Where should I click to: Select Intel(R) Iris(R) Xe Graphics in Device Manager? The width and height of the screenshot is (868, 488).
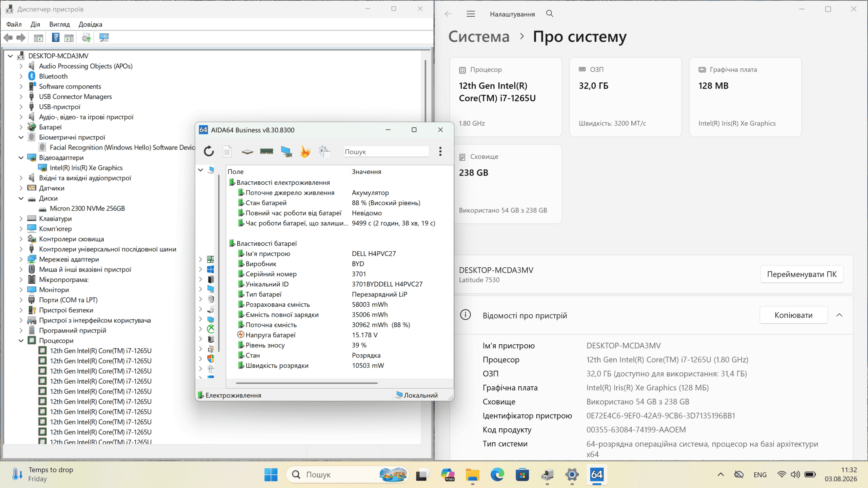click(x=86, y=168)
